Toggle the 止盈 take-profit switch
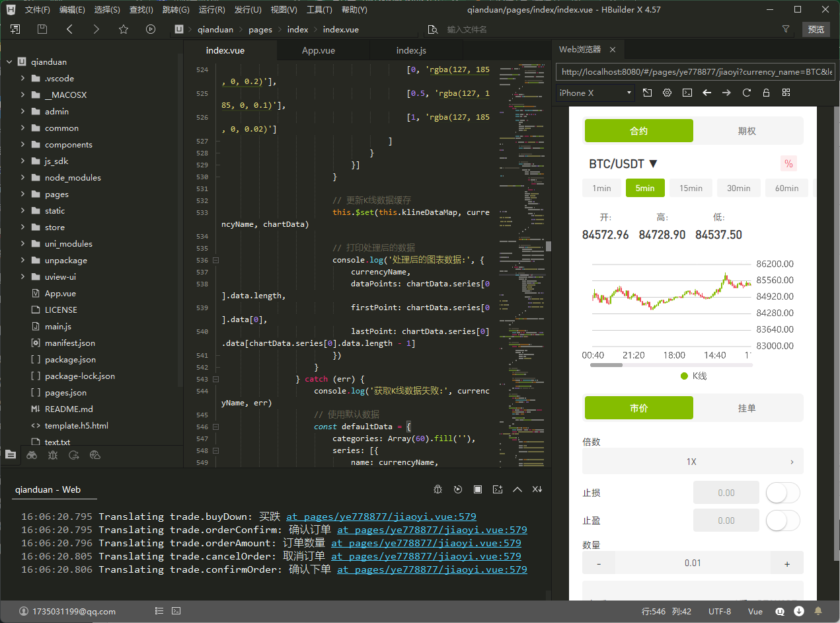 point(783,520)
